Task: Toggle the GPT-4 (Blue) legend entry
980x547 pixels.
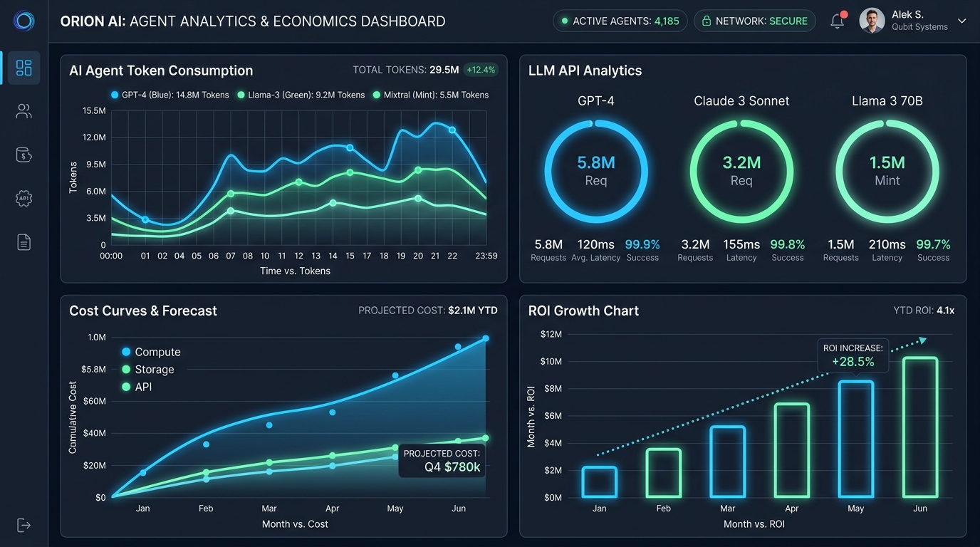Action: (x=170, y=95)
